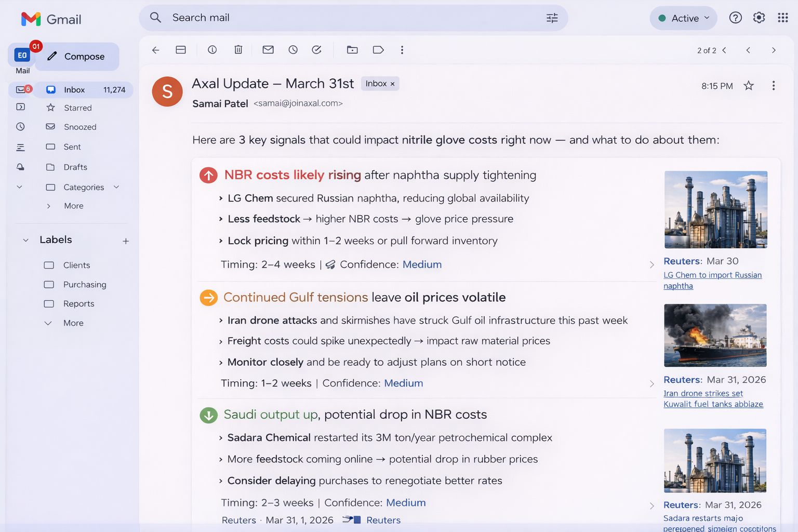This screenshot has width=798, height=532.
Task: Snooze this email with the clock icon
Action: (x=293, y=50)
